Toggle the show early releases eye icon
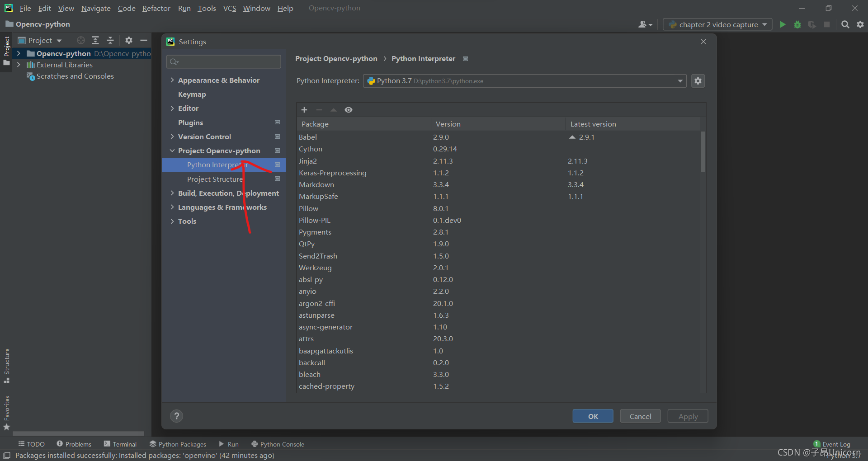The image size is (868, 461). pyautogui.click(x=349, y=110)
